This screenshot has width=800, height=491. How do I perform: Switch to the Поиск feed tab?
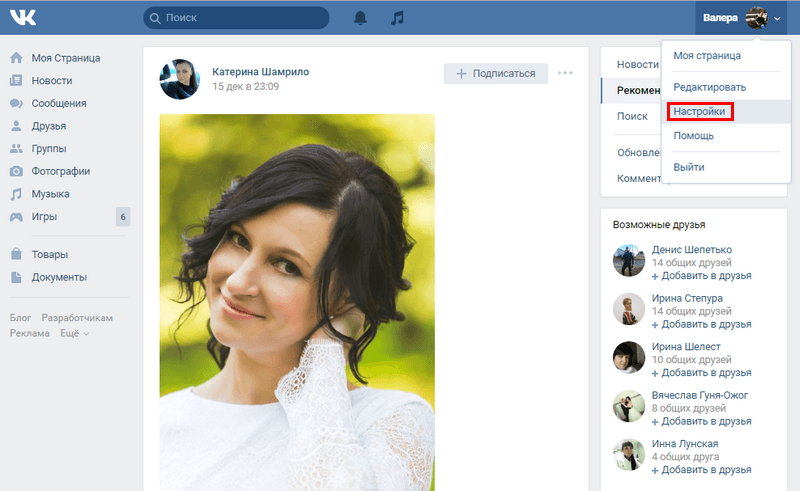pyautogui.click(x=632, y=116)
